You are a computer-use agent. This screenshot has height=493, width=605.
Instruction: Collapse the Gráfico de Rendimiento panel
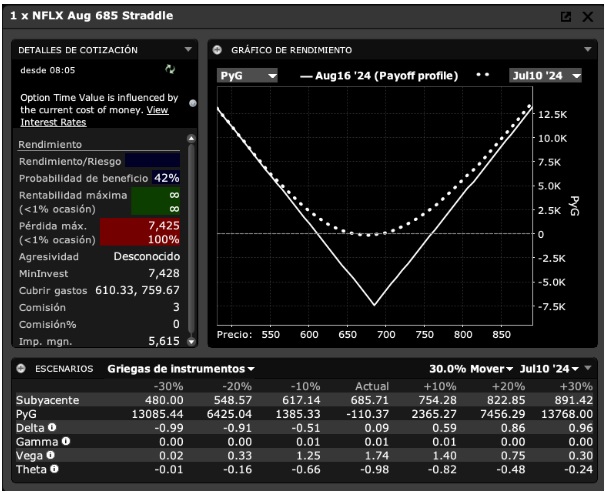click(x=216, y=49)
